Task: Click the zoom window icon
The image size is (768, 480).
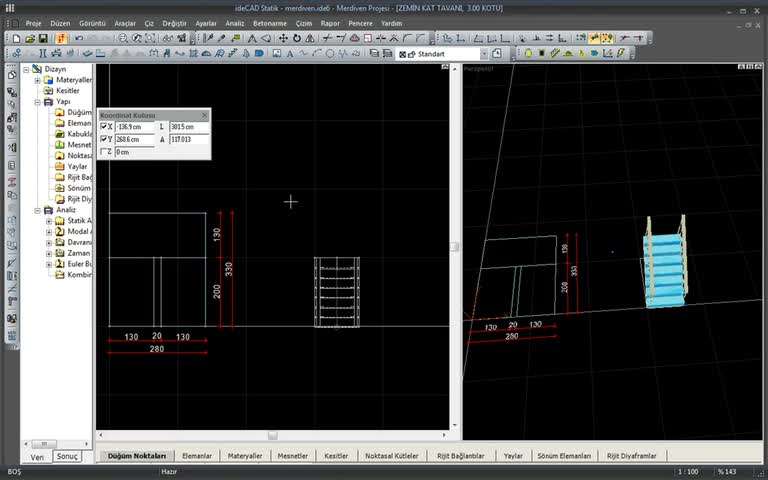Action: 150,38
